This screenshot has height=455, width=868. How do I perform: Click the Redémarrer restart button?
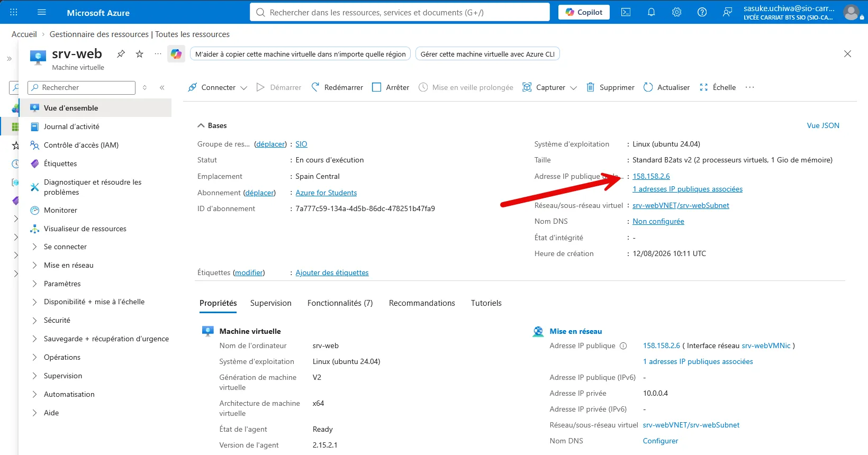coord(337,87)
